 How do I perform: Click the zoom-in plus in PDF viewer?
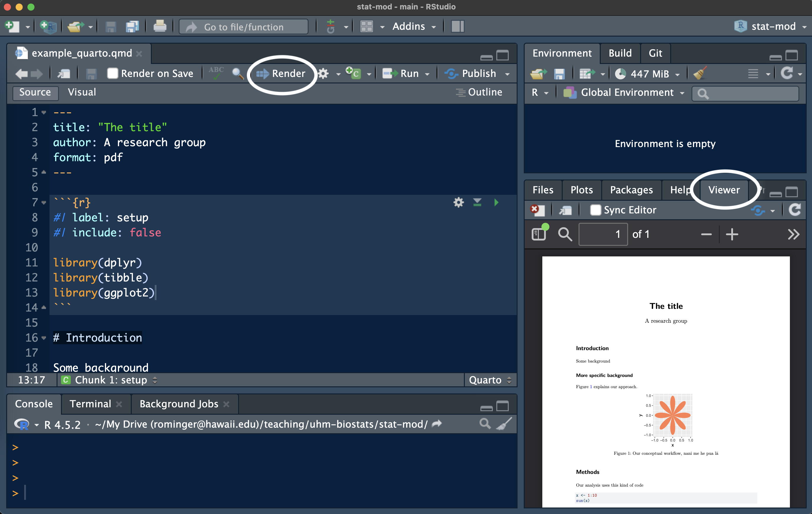pyautogui.click(x=732, y=234)
